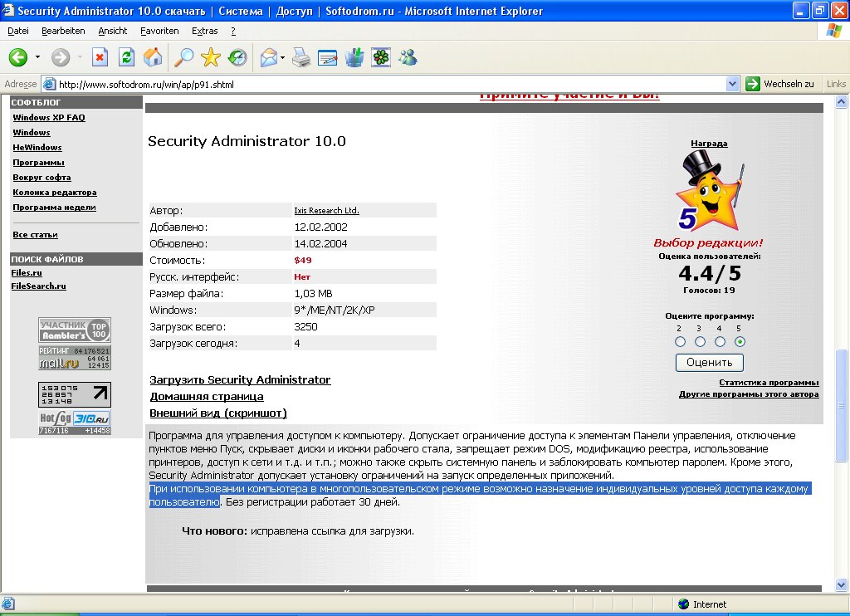This screenshot has height=616, width=850.
Task: Go to the Home page icon
Action: (153, 57)
